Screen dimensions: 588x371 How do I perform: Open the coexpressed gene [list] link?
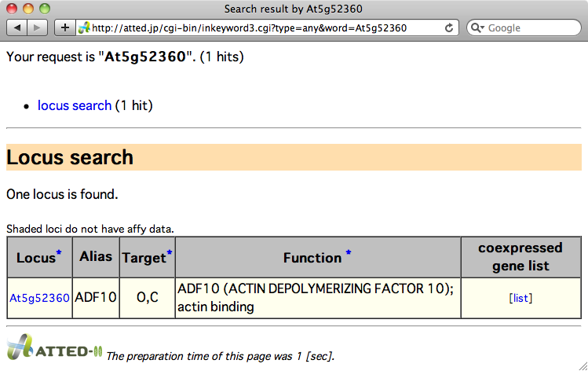coord(520,298)
